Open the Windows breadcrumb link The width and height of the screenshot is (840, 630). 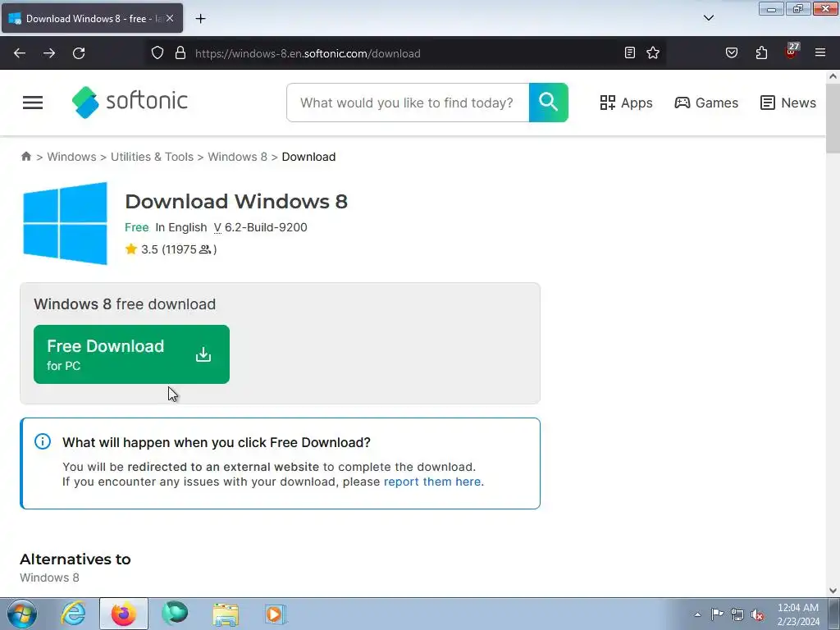(72, 157)
